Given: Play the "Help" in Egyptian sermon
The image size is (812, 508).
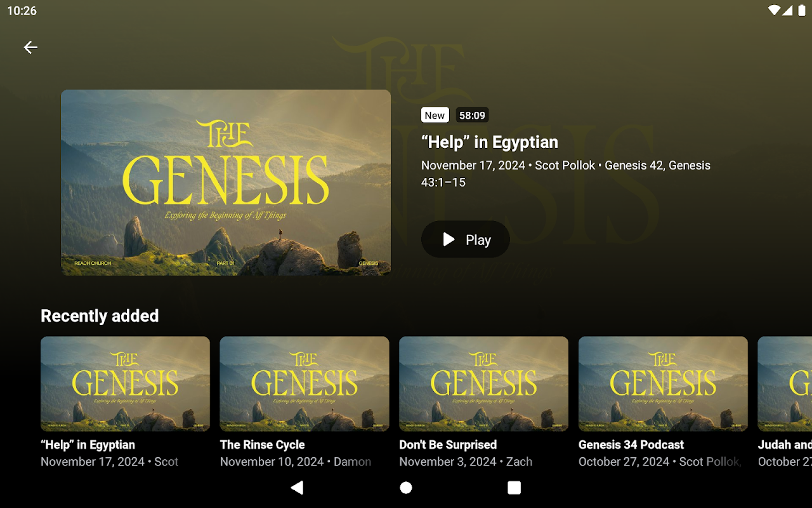Looking at the screenshot, I should click(x=466, y=239).
